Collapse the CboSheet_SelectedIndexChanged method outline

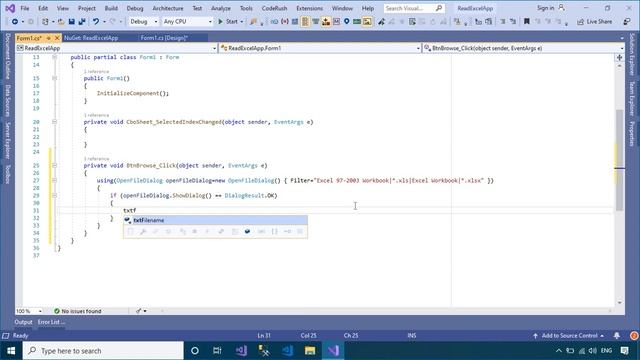click(x=54, y=122)
